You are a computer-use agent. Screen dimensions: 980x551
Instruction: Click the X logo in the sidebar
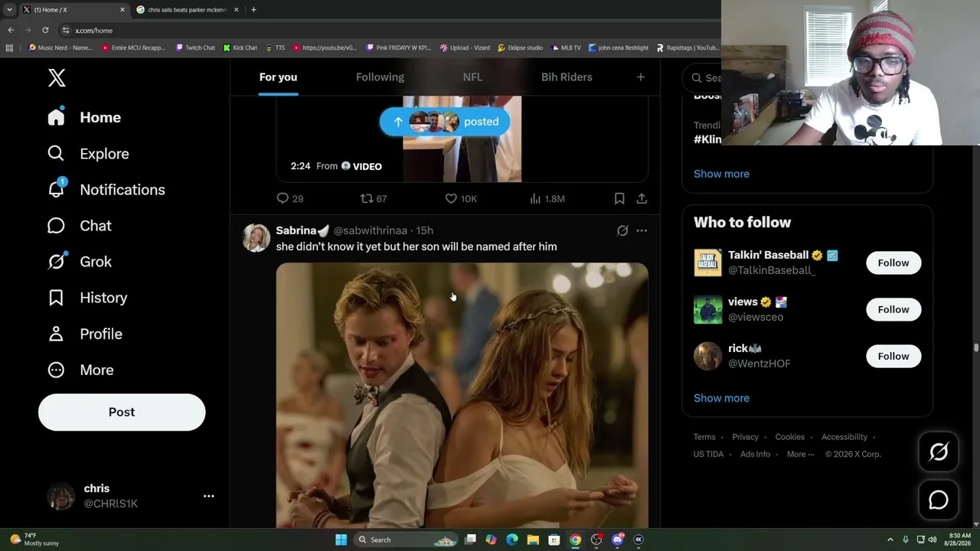point(57,77)
